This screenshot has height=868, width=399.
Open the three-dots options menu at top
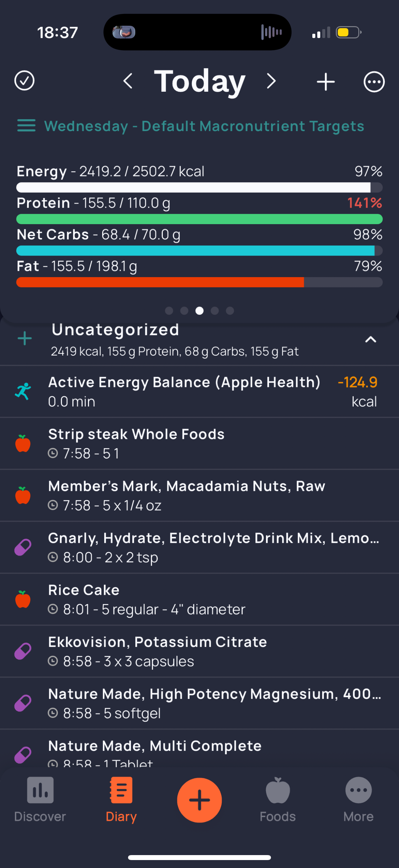coord(374,81)
